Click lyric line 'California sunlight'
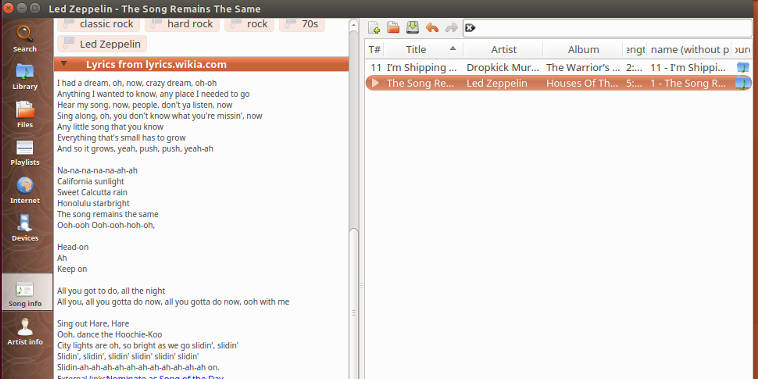Image resolution: width=758 pixels, height=379 pixels. (x=90, y=181)
